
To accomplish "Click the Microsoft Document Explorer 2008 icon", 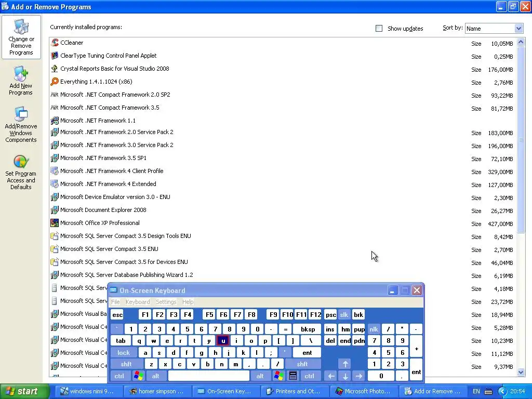I will click(54, 210).
